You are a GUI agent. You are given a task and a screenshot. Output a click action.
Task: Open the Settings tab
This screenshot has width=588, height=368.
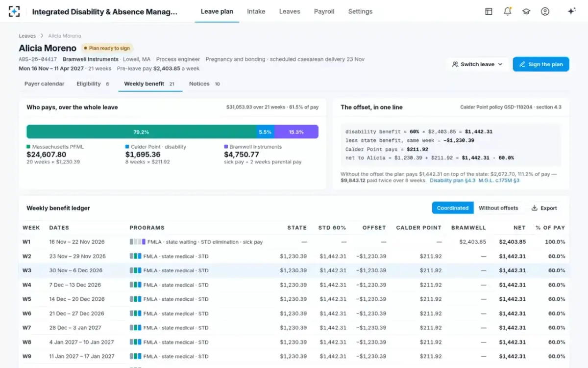(x=360, y=11)
